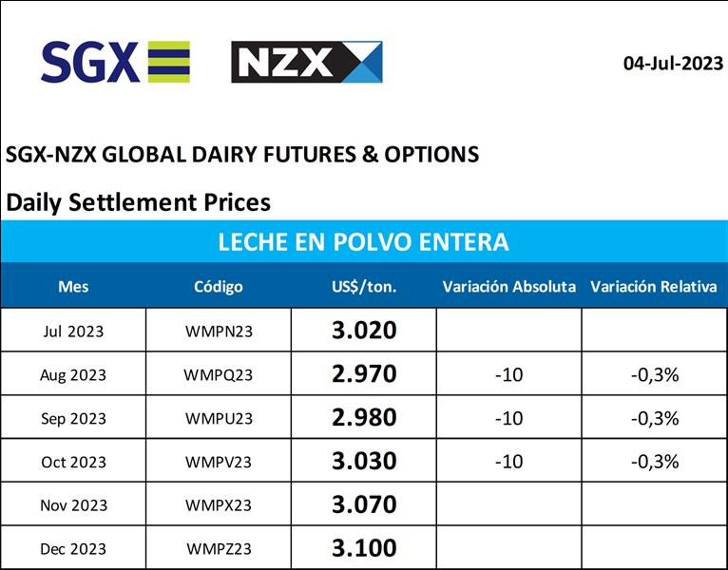Viewport: 728px width, 570px height.
Task: Click the Mes column header
Action: tap(73, 286)
